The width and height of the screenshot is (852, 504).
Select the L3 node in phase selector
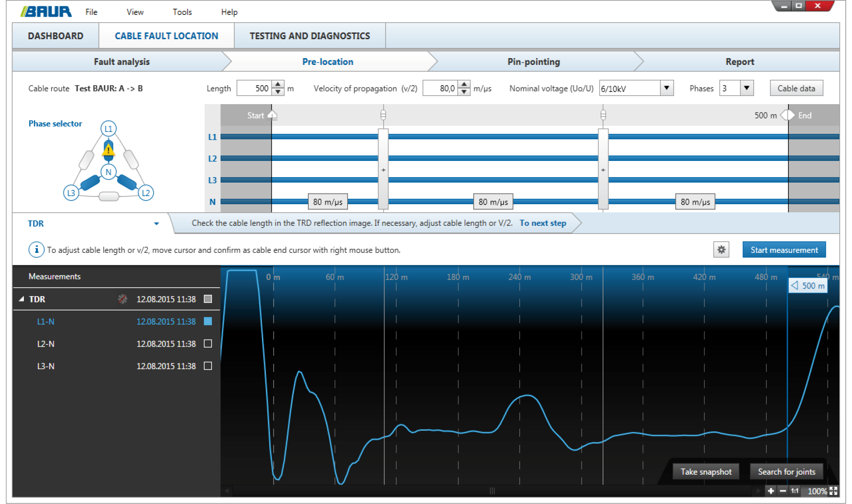tap(71, 193)
